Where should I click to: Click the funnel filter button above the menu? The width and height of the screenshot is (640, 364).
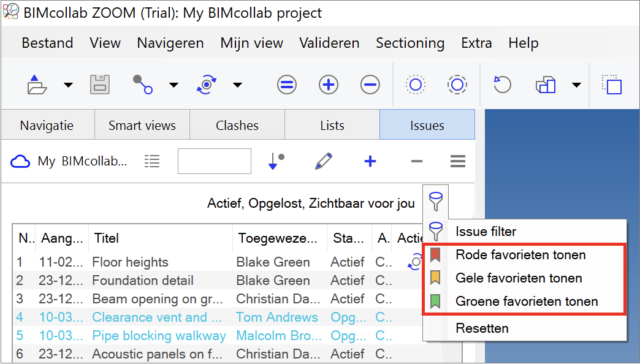click(x=435, y=202)
